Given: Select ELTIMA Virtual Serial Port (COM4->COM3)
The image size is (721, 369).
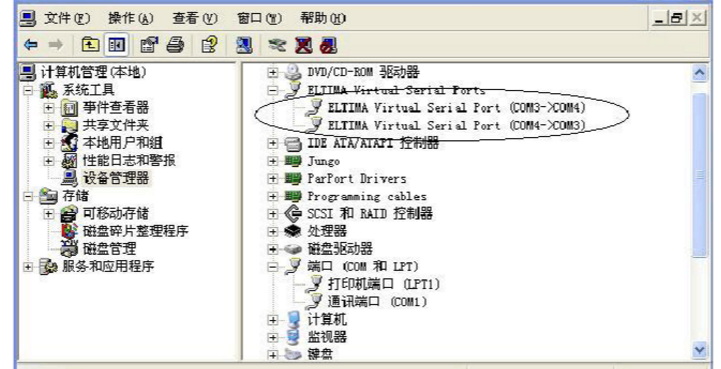Looking at the screenshot, I should pyautogui.click(x=457, y=126).
